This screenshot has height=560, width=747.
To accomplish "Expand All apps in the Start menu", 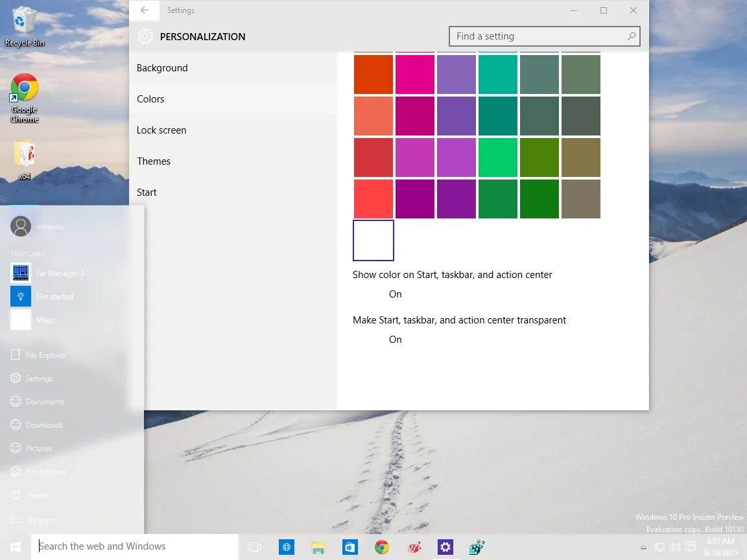I will pyautogui.click(x=32, y=520).
